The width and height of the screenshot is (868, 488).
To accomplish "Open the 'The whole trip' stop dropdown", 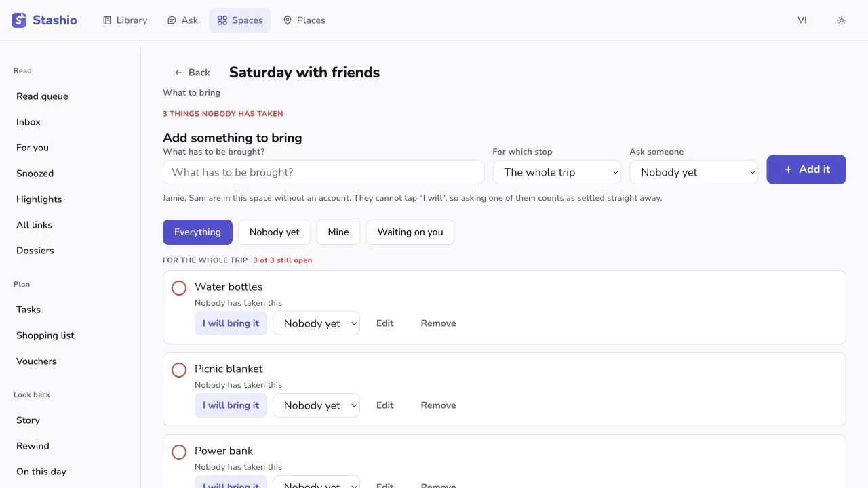I will pos(557,172).
